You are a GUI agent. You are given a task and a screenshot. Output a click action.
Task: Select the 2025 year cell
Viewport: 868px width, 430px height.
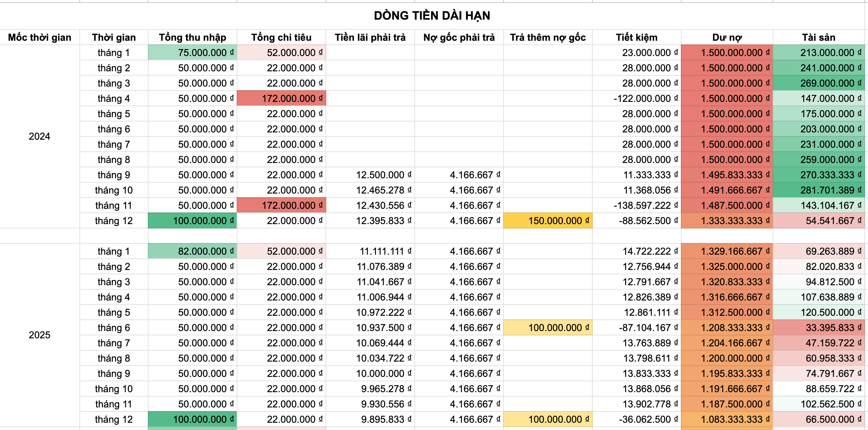[x=40, y=335]
